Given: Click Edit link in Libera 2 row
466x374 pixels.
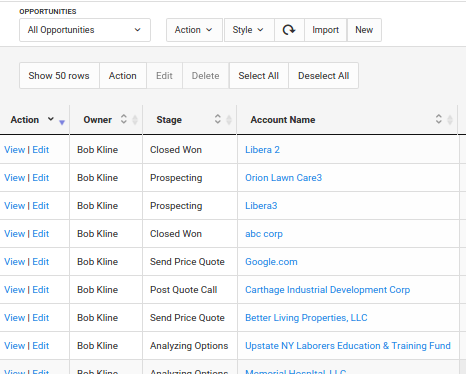Looking at the screenshot, I should click(x=41, y=150).
